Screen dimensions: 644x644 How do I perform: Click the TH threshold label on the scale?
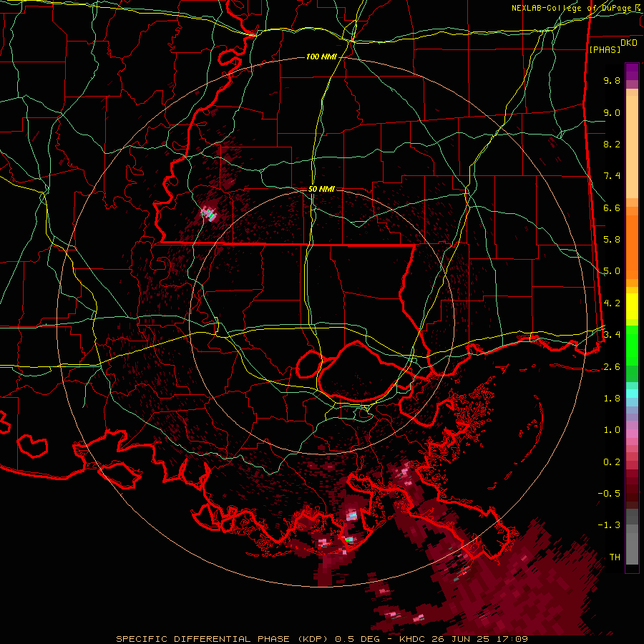point(615,557)
